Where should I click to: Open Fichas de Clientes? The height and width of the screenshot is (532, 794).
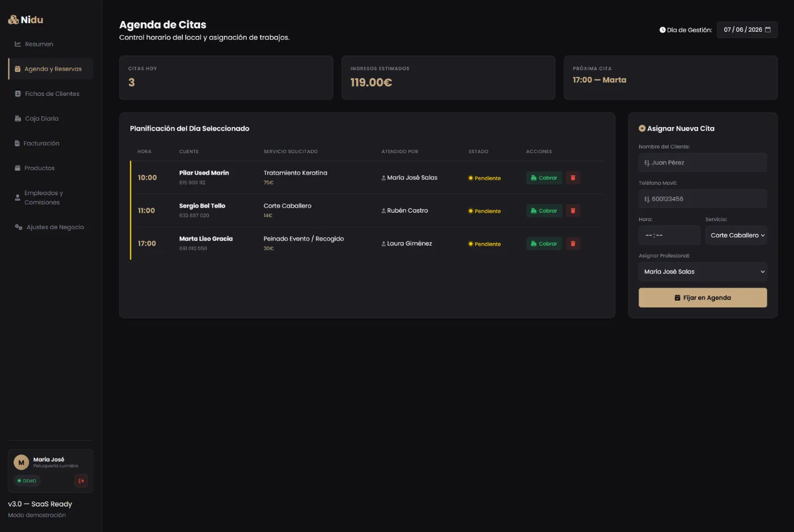[50, 94]
